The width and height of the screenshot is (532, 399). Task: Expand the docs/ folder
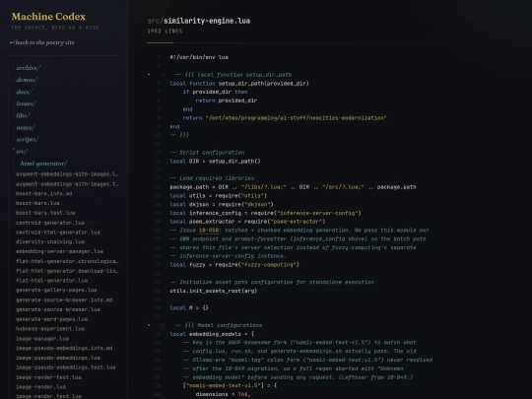point(24,92)
